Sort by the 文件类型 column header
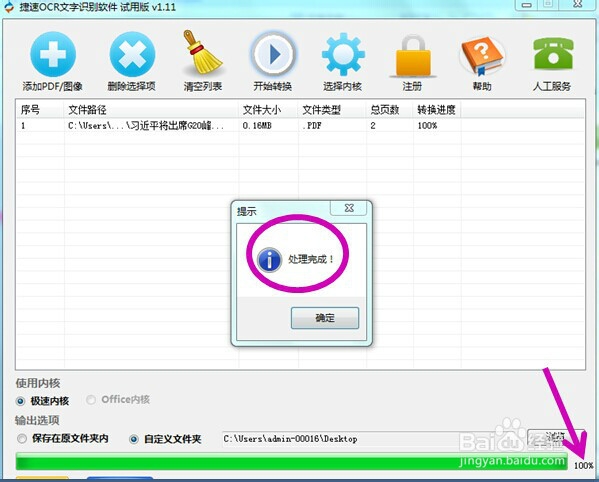 tap(332, 110)
